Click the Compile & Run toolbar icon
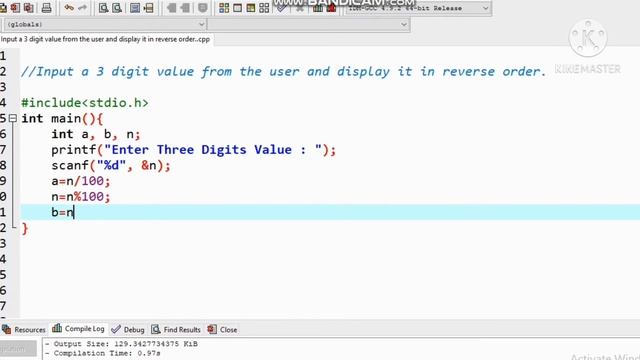Image resolution: width=640 pixels, height=360 pixels. 251,8
